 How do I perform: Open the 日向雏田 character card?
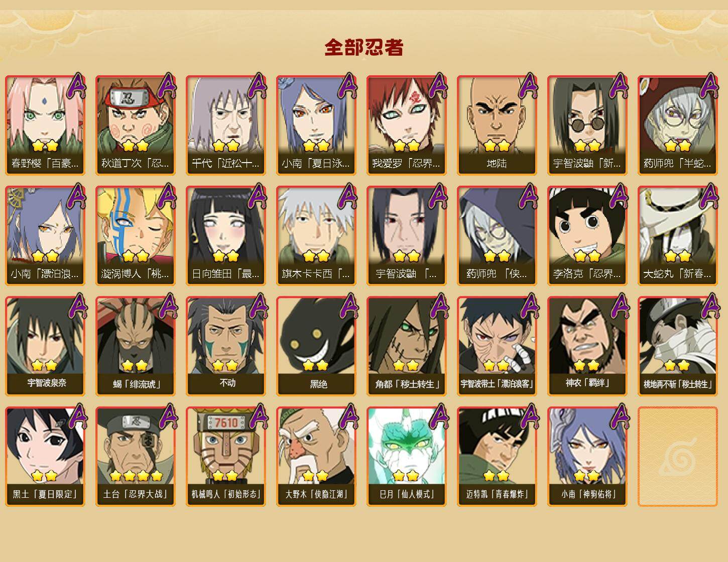[226, 236]
